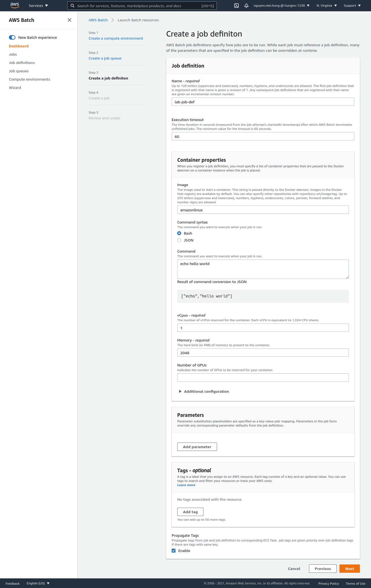Close the AWS Batch sidebar with the X icon

point(69,20)
